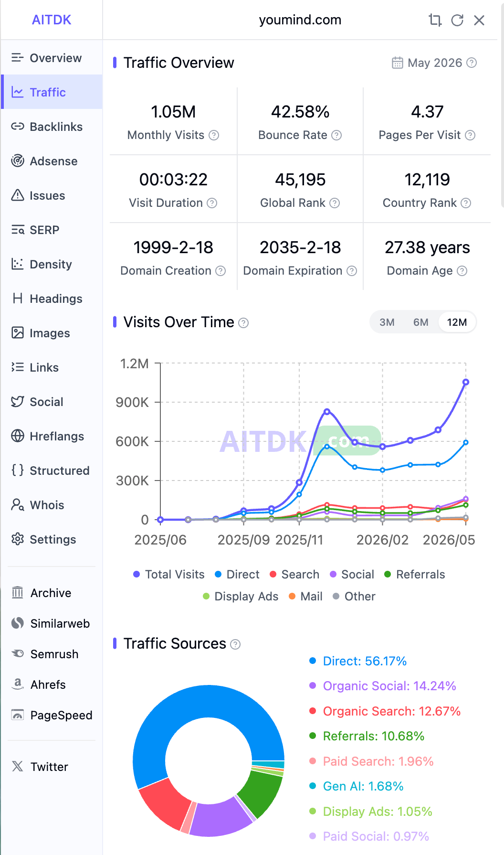Select the Traffic sidebar item
The image size is (504, 855).
pyautogui.click(x=52, y=92)
